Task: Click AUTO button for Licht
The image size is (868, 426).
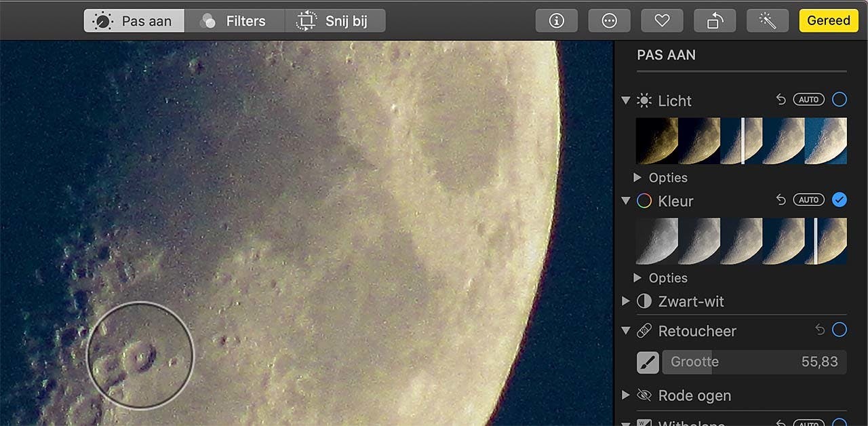Action: tap(808, 100)
